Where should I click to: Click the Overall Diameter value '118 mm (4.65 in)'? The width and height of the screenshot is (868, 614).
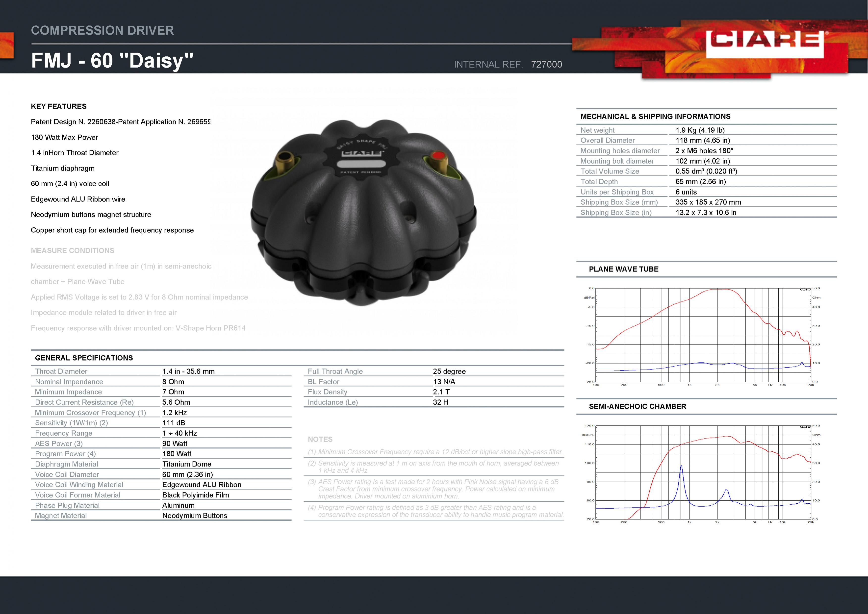pyautogui.click(x=703, y=140)
